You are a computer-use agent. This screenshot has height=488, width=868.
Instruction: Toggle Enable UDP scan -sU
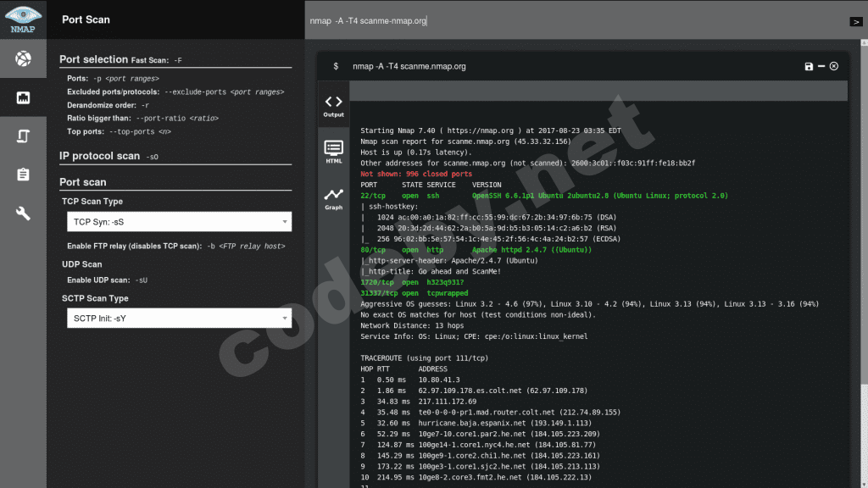(108, 280)
